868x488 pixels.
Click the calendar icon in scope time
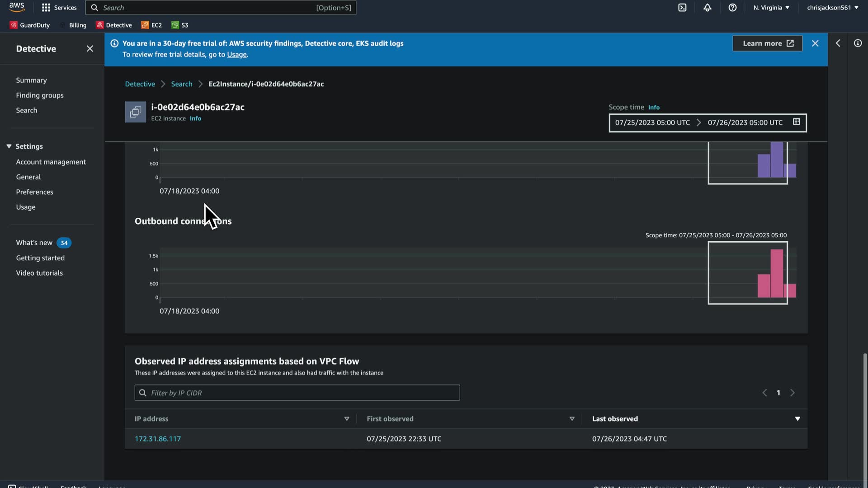click(797, 122)
